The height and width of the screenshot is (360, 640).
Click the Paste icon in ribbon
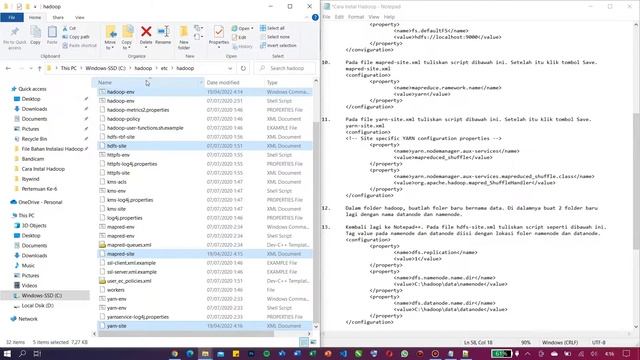pos(52,32)
